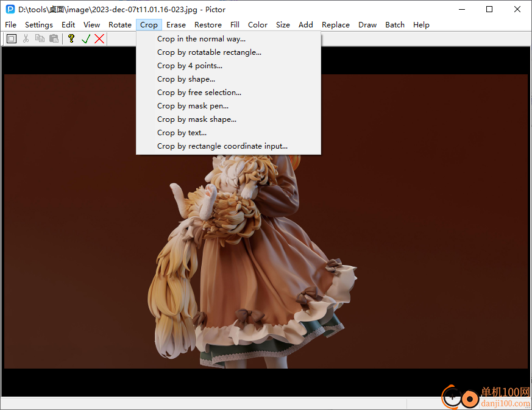This screenshot has height=410, width=532.
Task: Open the Fill menu
Action: point(235,25)
